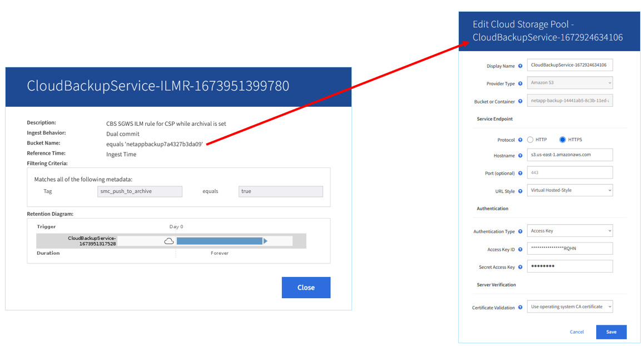Click the Port (optional) field
644x346 pixels.
tap(569, 172)
